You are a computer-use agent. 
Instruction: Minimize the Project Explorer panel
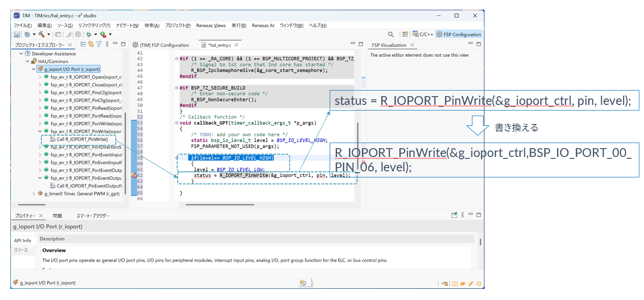click(116, 44)
